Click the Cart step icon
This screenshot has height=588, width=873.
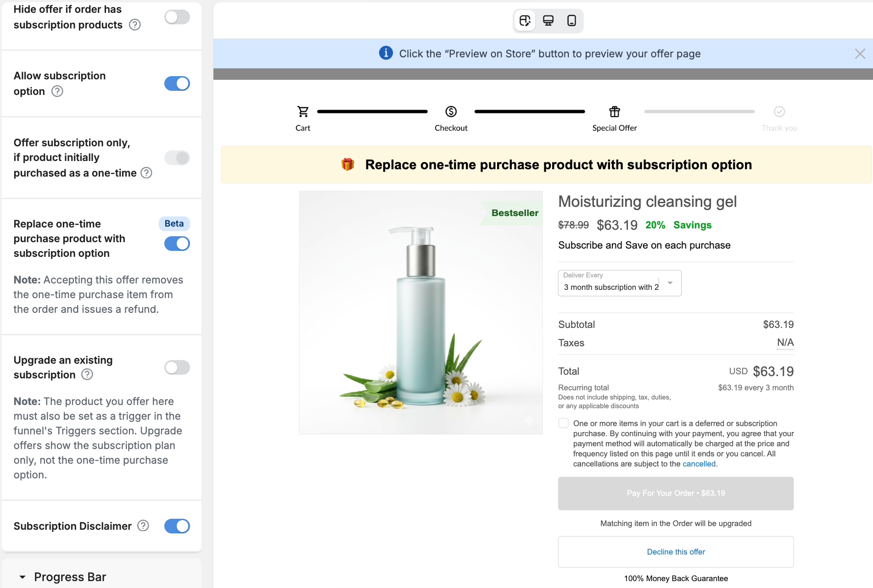[303, 111]
